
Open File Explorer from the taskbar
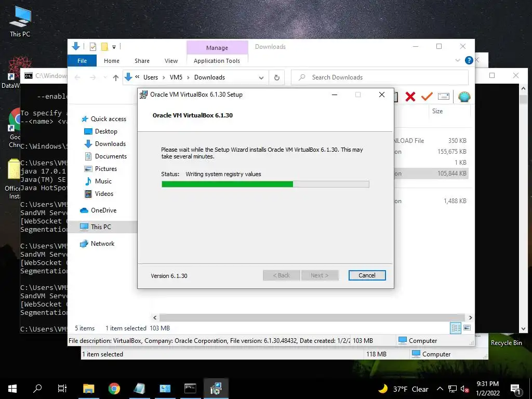(x=88, y=389)
